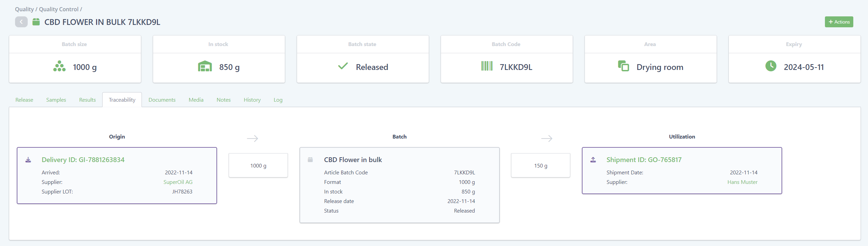Switch to the Release tab
Image resolution: width=868 pixels, height=246 pixels.
point(24,100)
